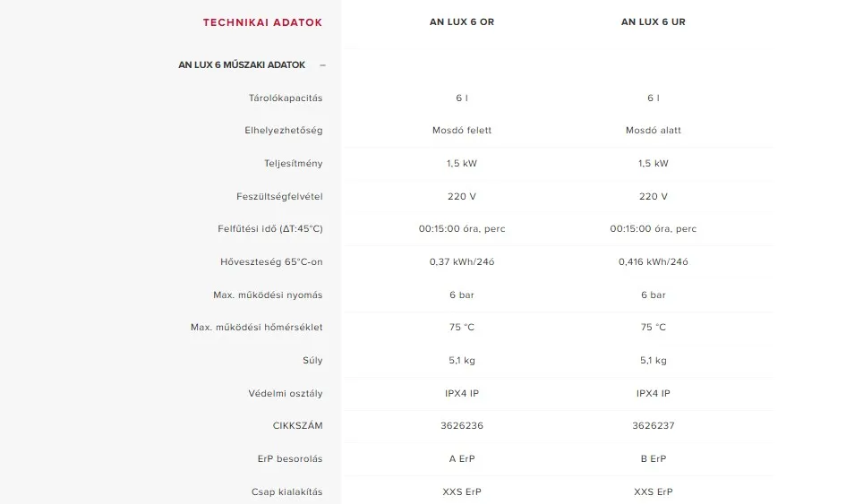Click the Felfűtési idő (ΔT:45°C) label
Image resolution: width=846 pixels, height=504 pixels.
pos(270,229)
